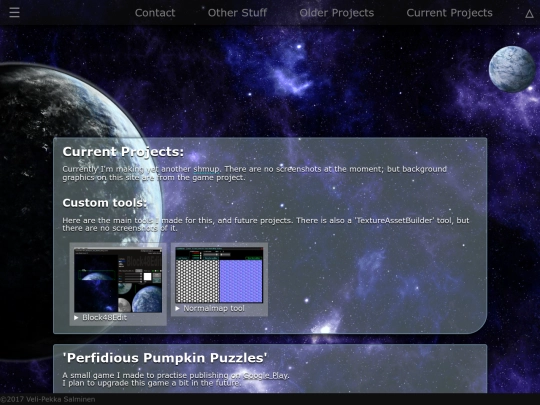Expand the Block48Edit disclosure triangle
This screenshot has height=405, width=540.
click(76, 318)
